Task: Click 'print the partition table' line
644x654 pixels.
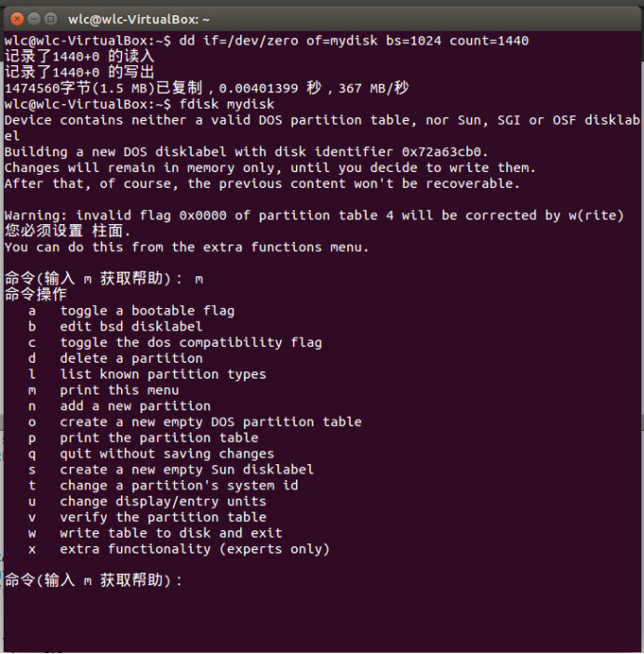Action: click(x=159, y=437)
